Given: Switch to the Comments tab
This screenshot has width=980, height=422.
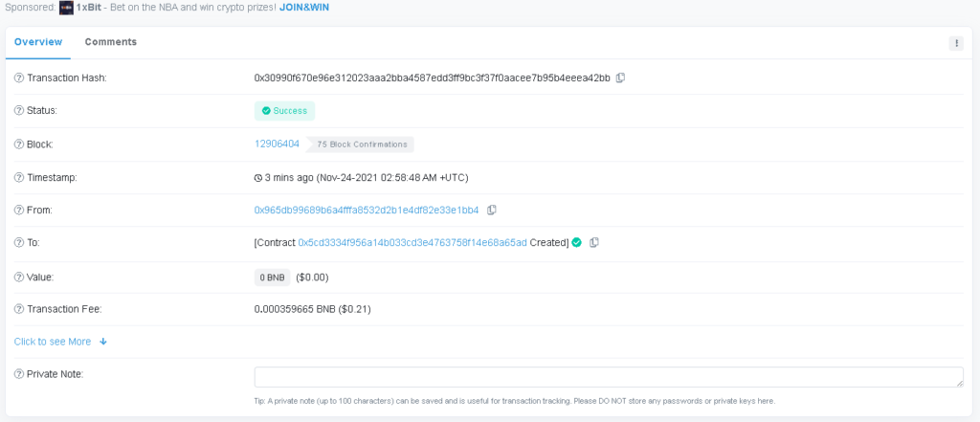Looking at the screenshot, I should pyautogui.click(x=111, y=42).
